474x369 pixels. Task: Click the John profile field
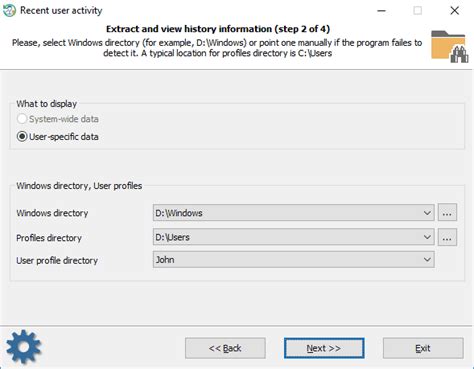[293, 259]
